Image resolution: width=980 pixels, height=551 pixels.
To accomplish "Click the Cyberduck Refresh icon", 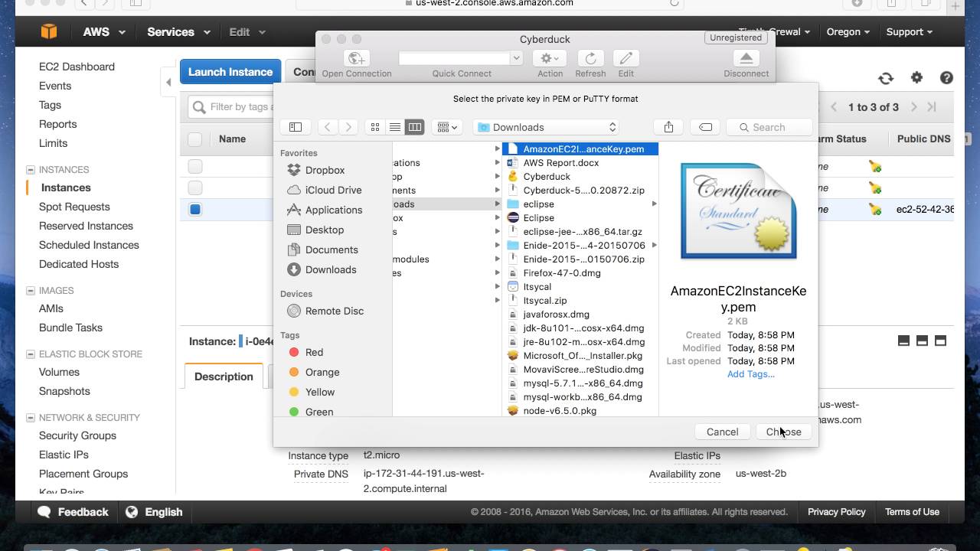I will click(590, 58).
